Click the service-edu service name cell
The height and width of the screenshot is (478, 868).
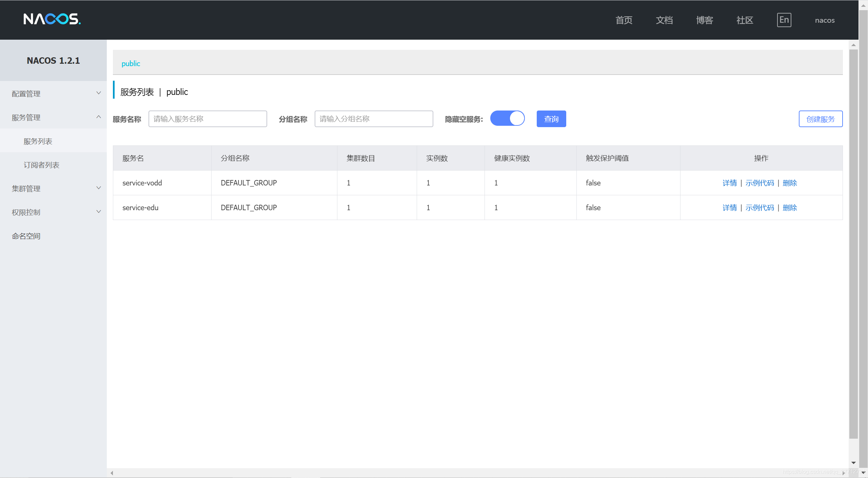coord(162,207)
